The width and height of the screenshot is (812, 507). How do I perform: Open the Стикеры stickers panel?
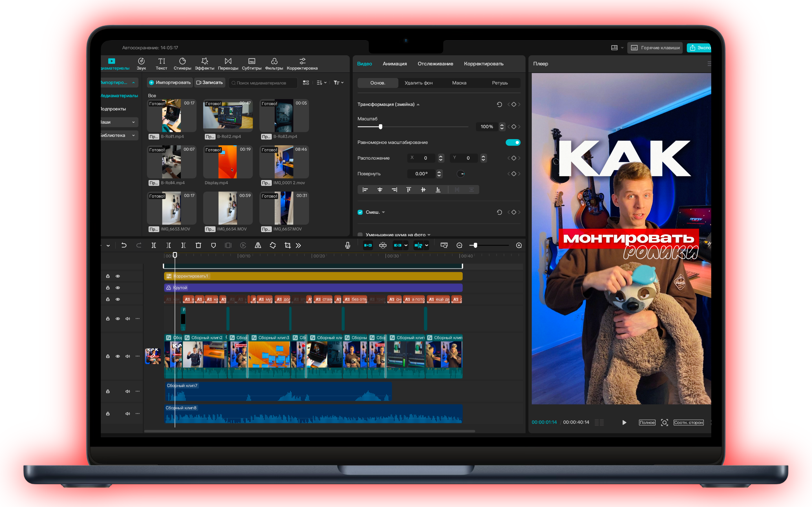(x=182, y=64)
